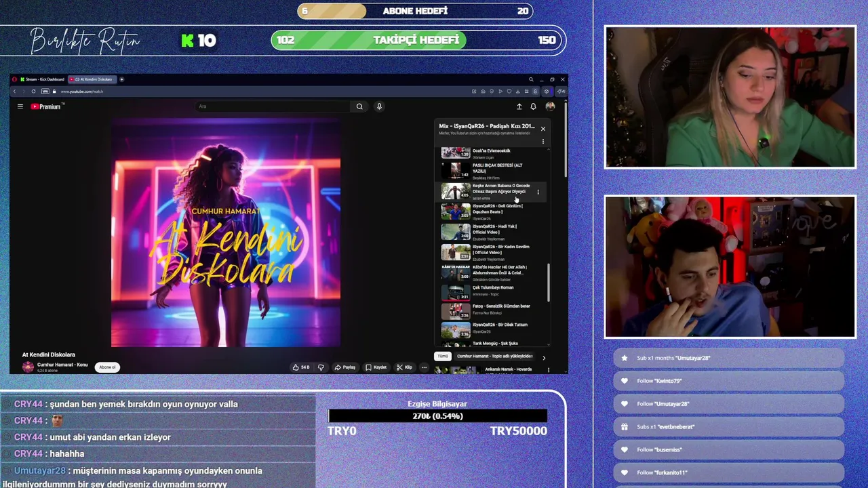The width and height of the screenshot is (868, 488).
Task: Open browser tab search magnifier
Action: 531,79
